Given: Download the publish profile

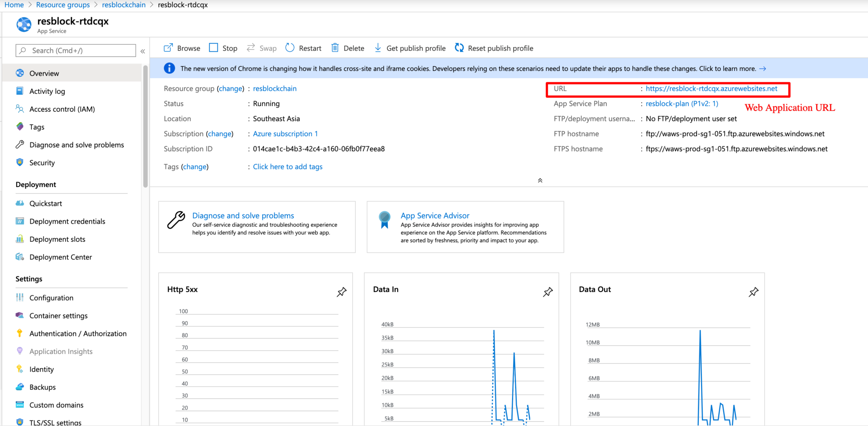Looking at the screenshot, I should click(x=409, y=48).
